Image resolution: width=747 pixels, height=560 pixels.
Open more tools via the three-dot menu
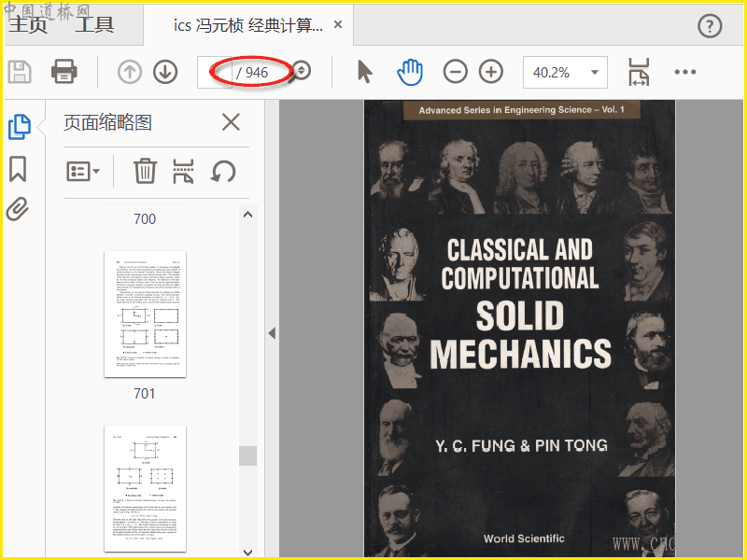[x=685, y=72]
